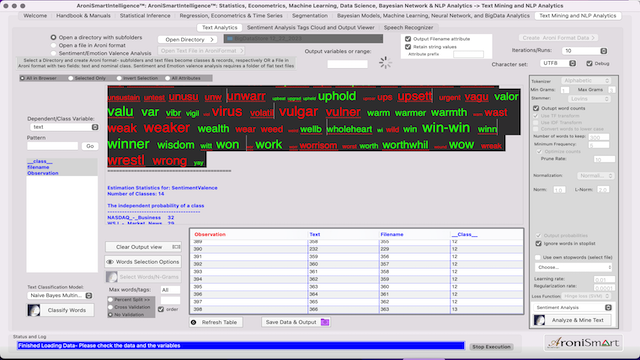Click the Clear Output view erase icon
Screen dimensions: 640x360
click(176, 247)
